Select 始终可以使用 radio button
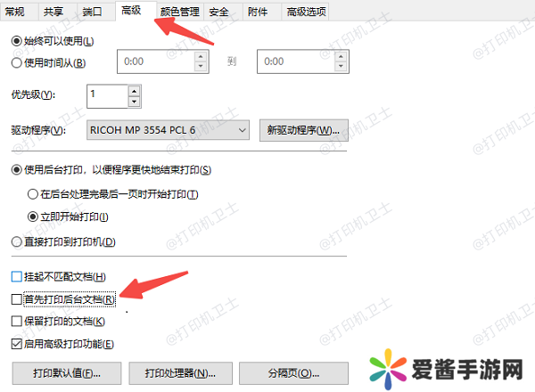The image size is (535, 392). click(x=16, y=41)
